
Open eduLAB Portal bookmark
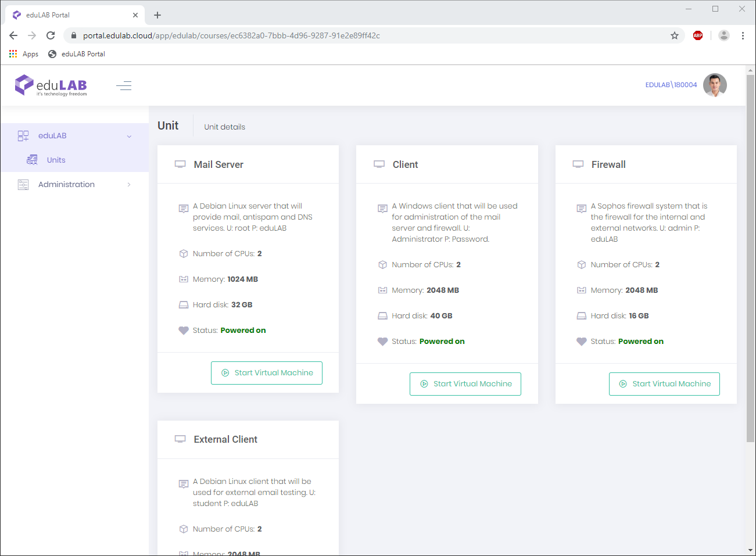[77, 54]
